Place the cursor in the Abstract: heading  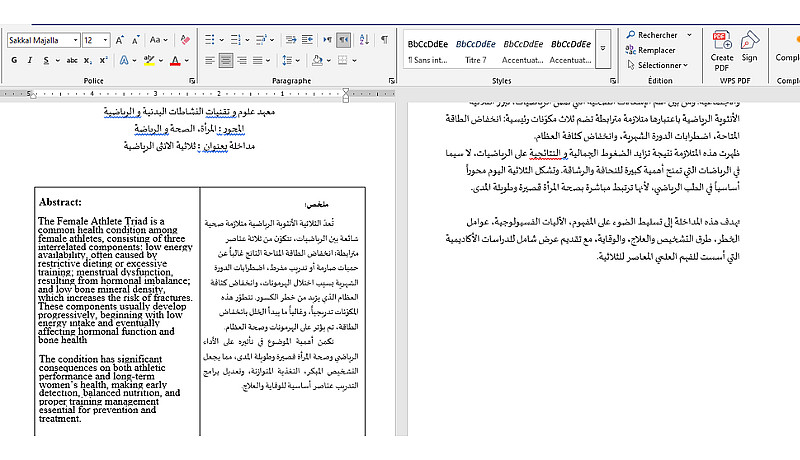pyautogui.click(x=60, y=202)
